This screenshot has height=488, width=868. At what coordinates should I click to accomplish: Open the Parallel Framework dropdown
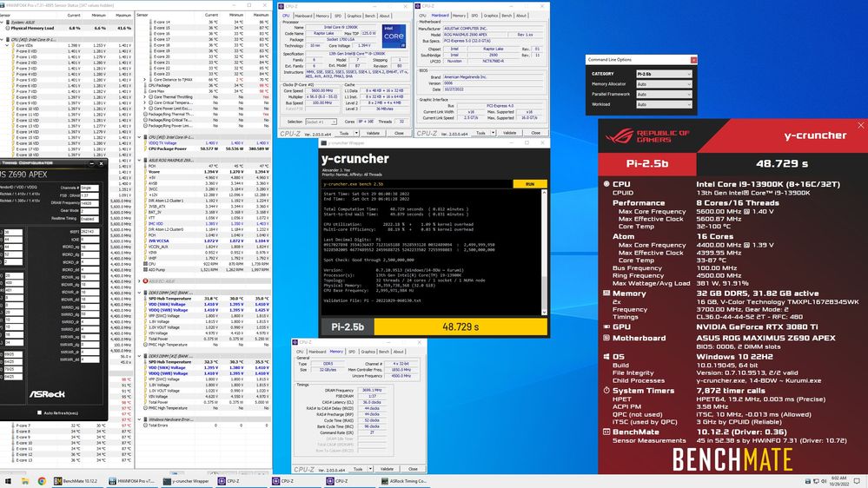664,94
